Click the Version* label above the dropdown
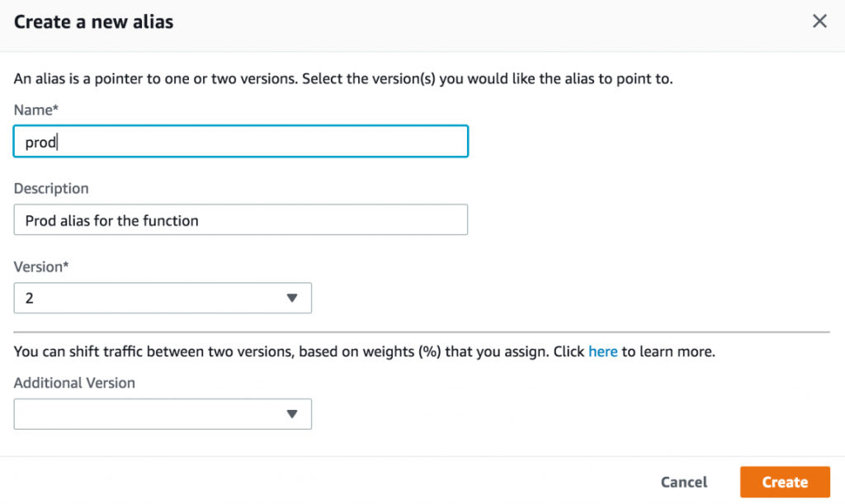845x504 pixels. [42, 266]
